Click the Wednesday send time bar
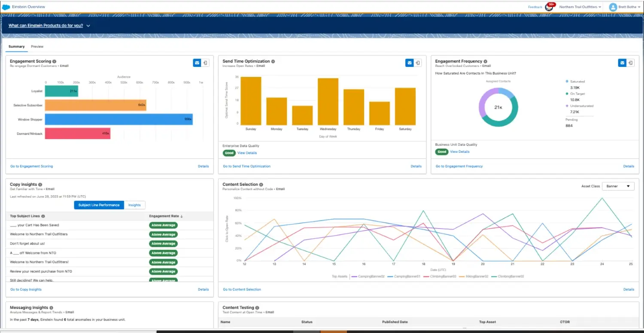This screenshot has height=333, width=644. pyautogui.click(x=328, y=102)
